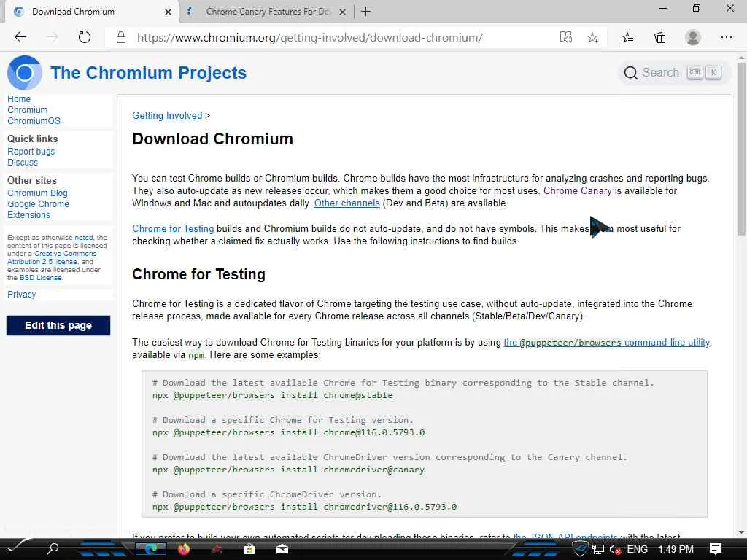Open the Windows Start button in the taskbar
This screenshot has height=560, width=747.
[18, 548]
